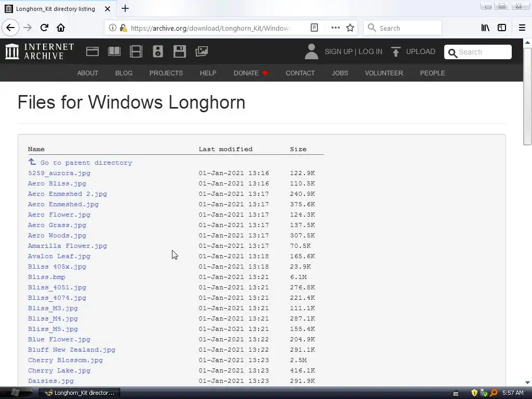Click the LOG IN link
The image size is (532, 399).
click(x=370, y=51)
